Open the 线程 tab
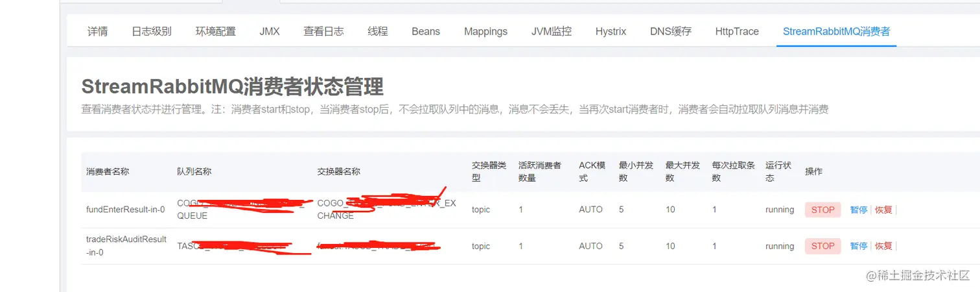980x292 pixels. click(x=377, y=31)
